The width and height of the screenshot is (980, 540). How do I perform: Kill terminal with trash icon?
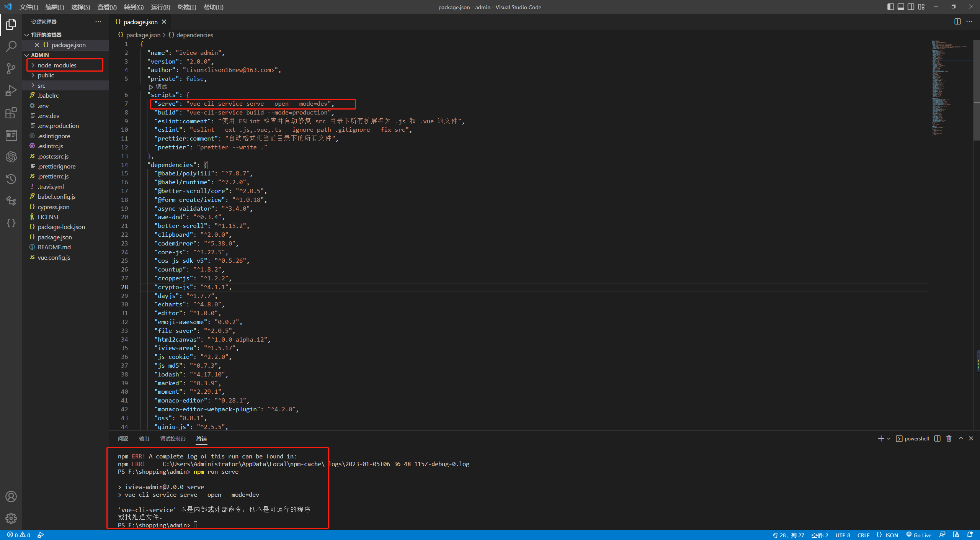pos(949,439)
